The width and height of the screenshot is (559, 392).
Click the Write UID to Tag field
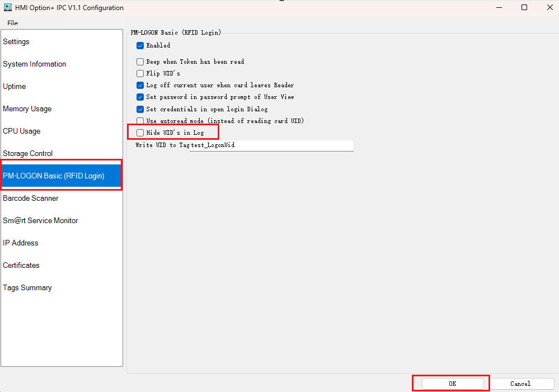click(271, 145)
